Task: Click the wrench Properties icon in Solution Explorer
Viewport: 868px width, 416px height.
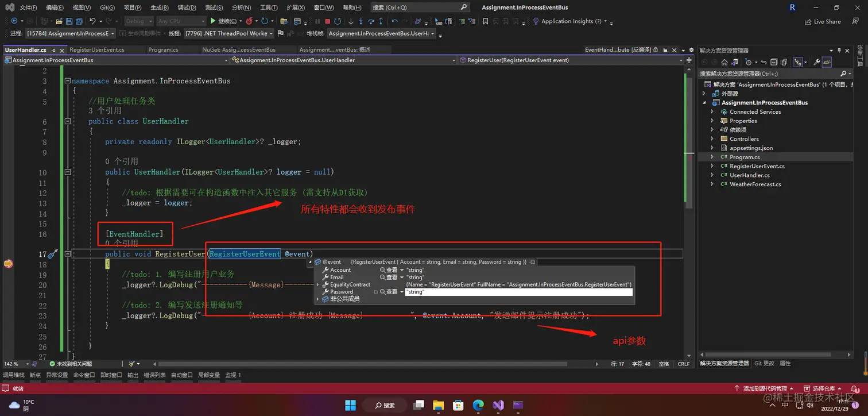Action: (816, 62)
